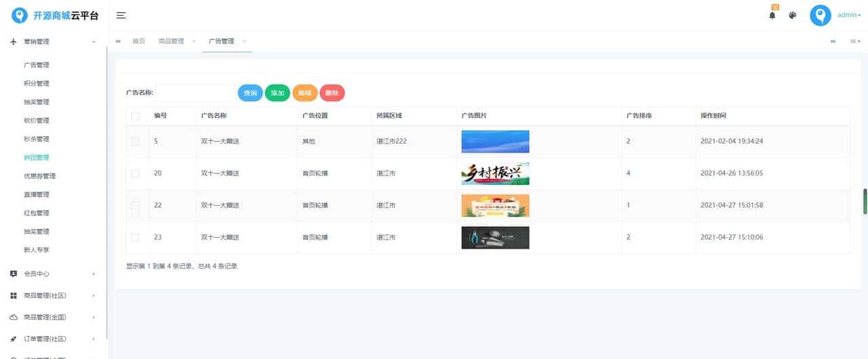The width and height of the screenshot is (868, 359).
Task: Collapse the 营销管理 sidebar section
Action: tap(53, 42)
